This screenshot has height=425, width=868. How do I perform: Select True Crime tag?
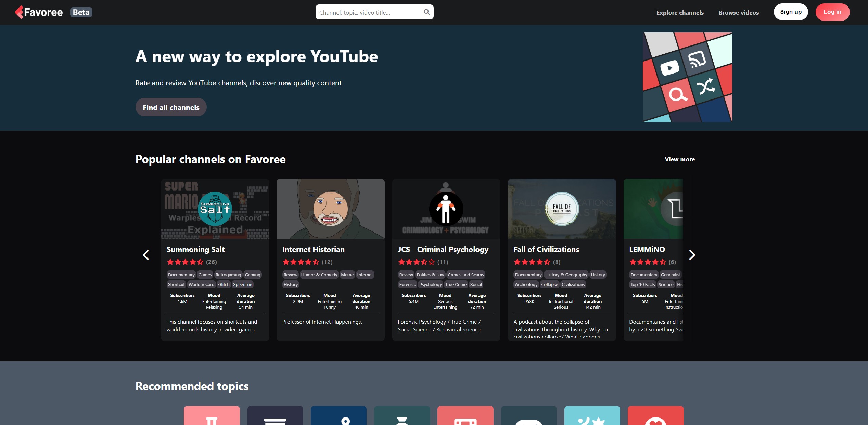pyautogui.click(x=456, y=284)
